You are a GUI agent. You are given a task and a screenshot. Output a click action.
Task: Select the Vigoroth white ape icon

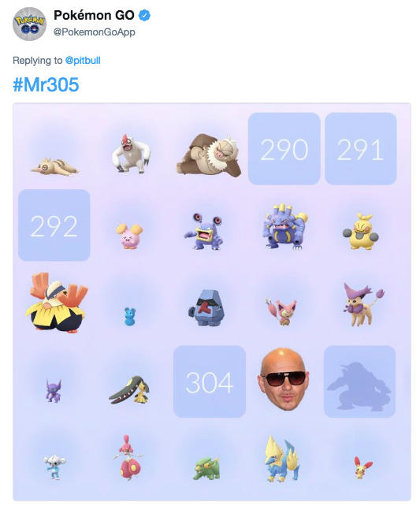point(131,154)
